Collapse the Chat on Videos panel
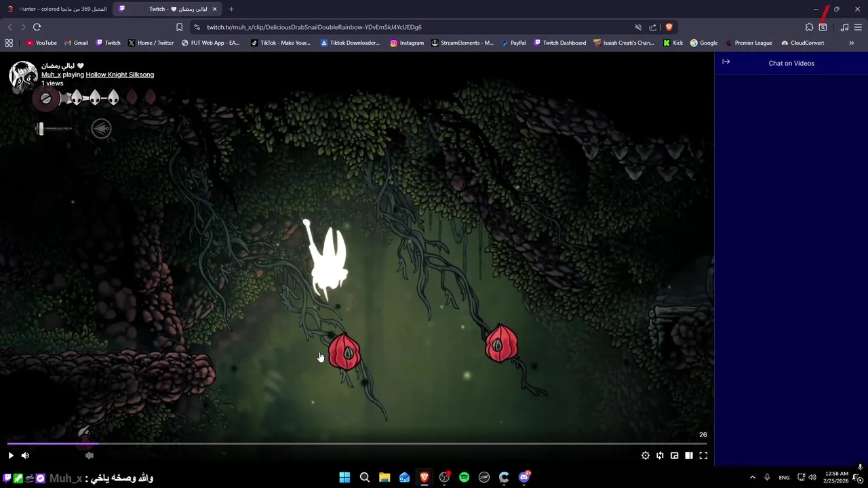This screenshot has height=488, width=868. [x=726, y=62]
